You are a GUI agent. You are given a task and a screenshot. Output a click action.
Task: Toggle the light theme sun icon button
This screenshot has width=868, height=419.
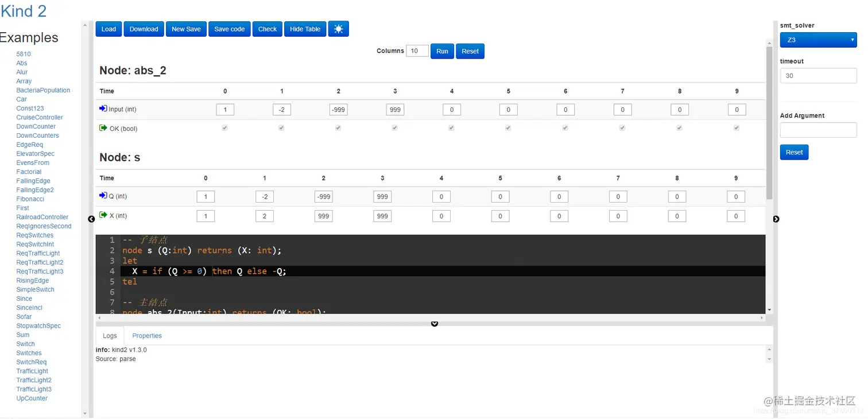coord(338,29)
